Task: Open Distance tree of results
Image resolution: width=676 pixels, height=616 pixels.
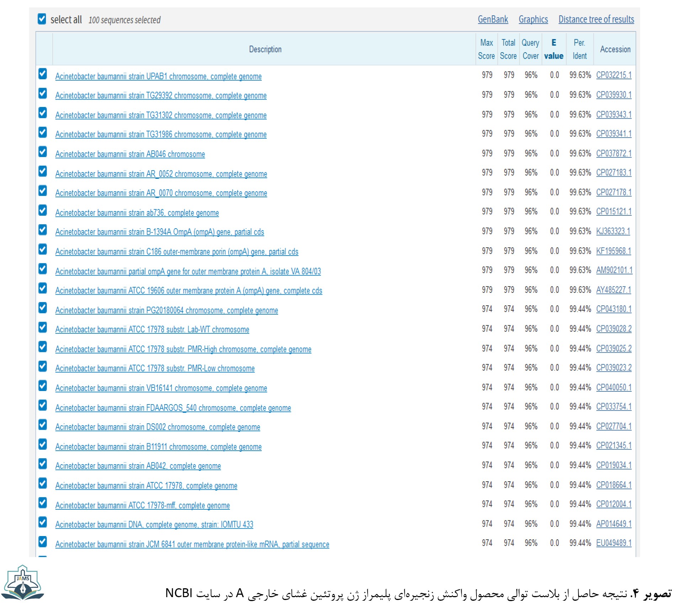Action: coord(596,19)
